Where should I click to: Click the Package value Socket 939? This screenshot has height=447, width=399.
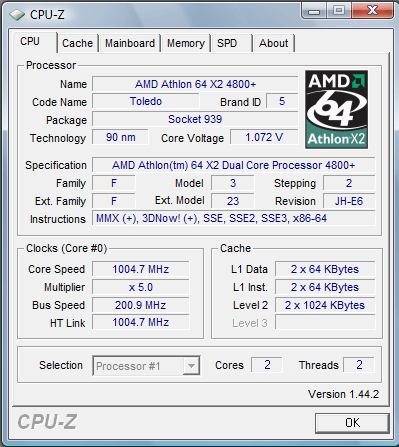coord(195,119)
